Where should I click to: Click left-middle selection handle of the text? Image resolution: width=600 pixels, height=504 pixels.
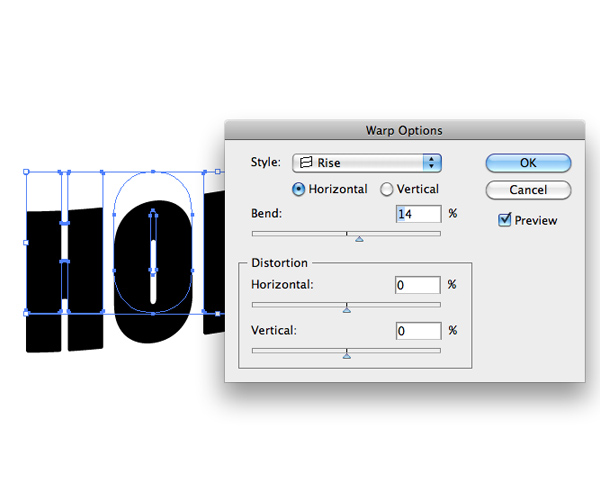[x=26, y=243]
